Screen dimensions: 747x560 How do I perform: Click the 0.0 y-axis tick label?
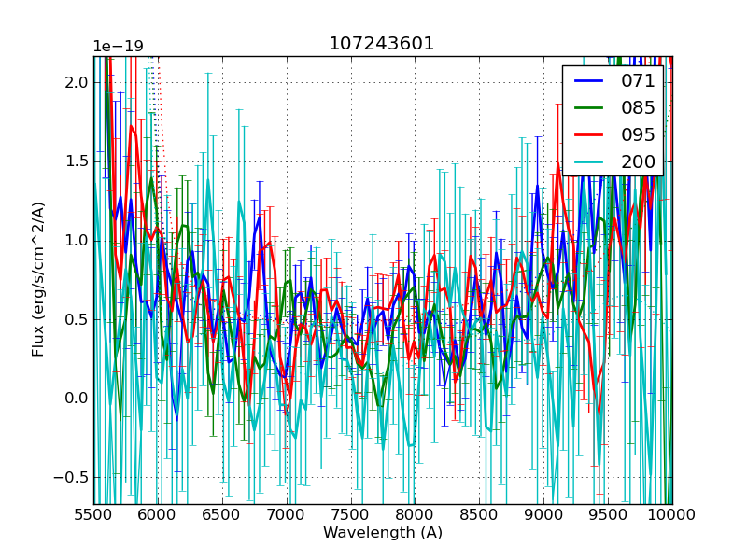pos(77,399)
